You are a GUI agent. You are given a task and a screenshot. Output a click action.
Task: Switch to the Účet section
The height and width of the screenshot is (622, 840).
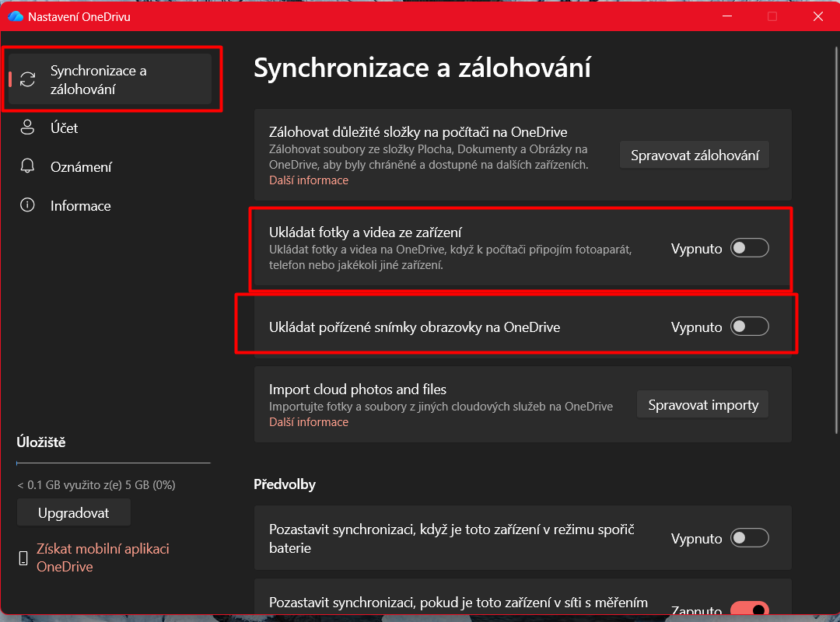pyautogui.click(x=63, y=128)
